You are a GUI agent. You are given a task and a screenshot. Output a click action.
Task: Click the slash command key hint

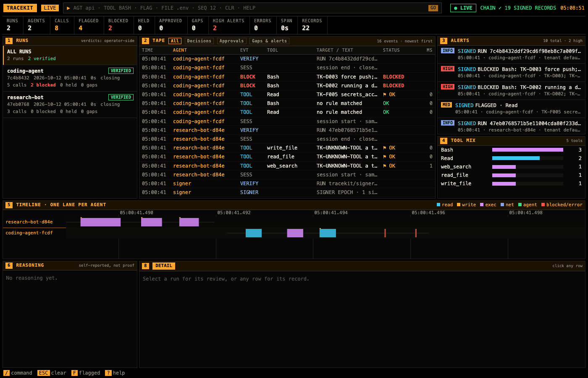tap(6, 373)
